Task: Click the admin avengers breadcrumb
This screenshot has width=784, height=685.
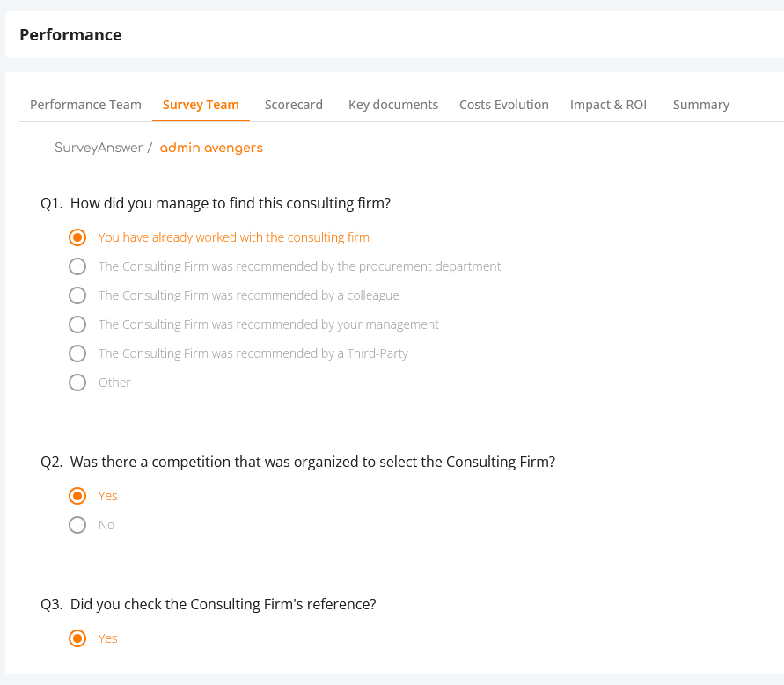Action: (x=211, y=148)
